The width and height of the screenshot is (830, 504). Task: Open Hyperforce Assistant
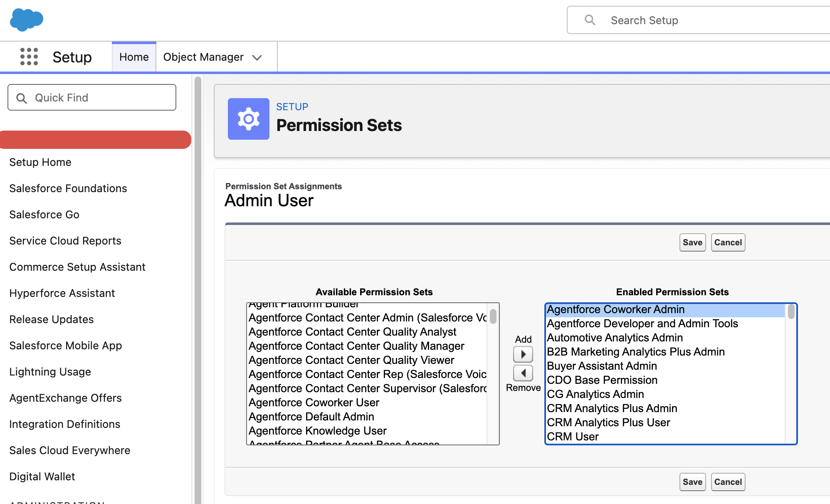[62, 293]
